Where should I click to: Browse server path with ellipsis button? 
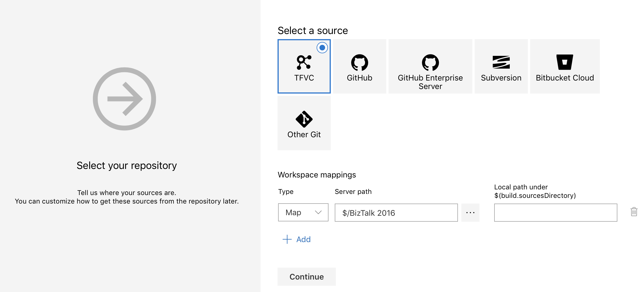(470, 213)
